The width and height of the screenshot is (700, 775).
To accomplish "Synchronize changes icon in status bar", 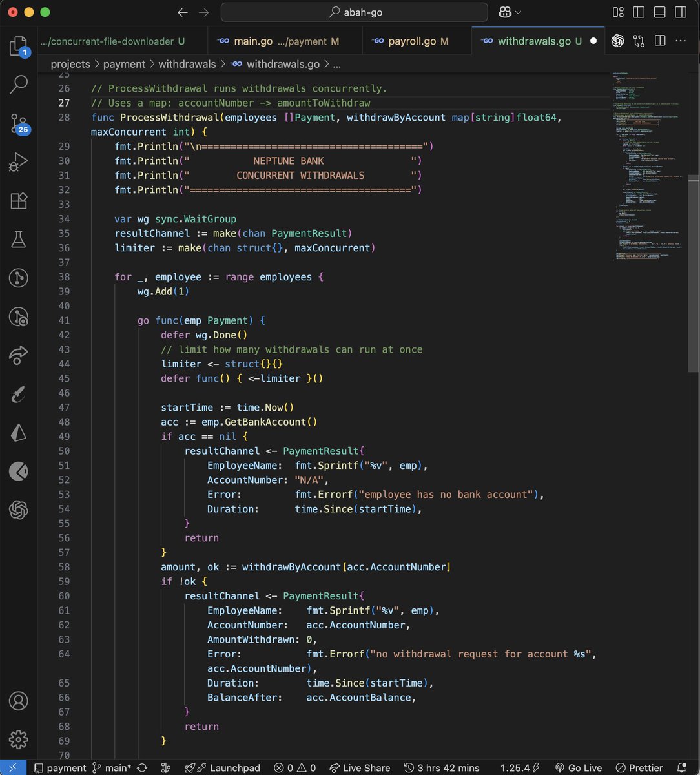I will tap(143, 768).
